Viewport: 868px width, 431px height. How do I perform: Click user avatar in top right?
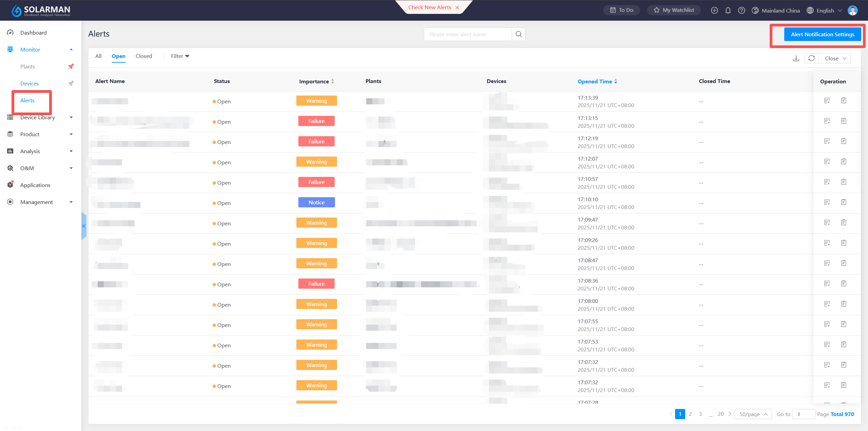[852, 11]
